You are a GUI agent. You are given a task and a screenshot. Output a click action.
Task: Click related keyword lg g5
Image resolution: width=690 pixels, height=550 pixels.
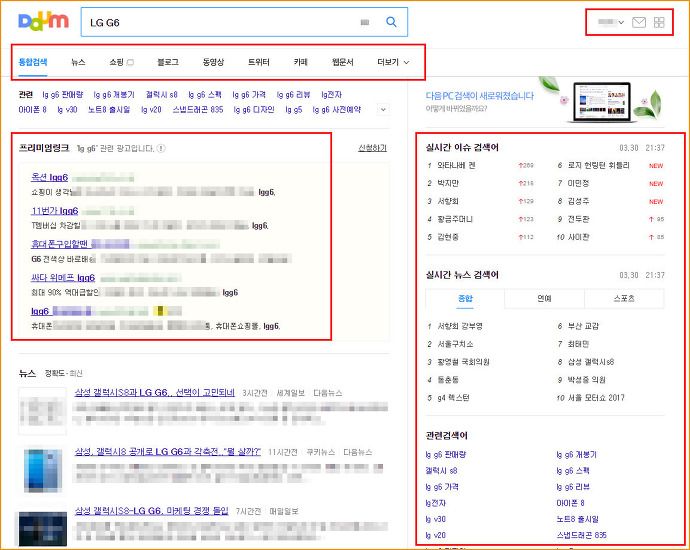point(294,110)
